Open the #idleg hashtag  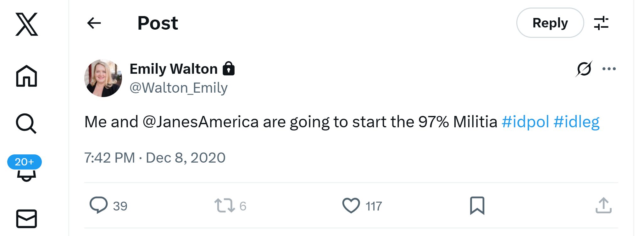576,122
